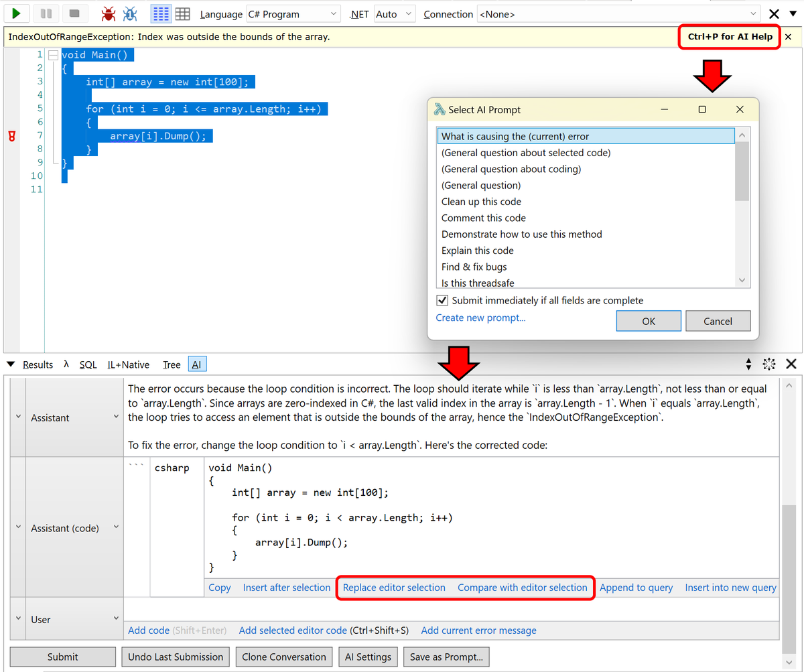Open the Language dropdown showing C# Program
This screenshot has height=672, width=804.
[x=293, y=13]
